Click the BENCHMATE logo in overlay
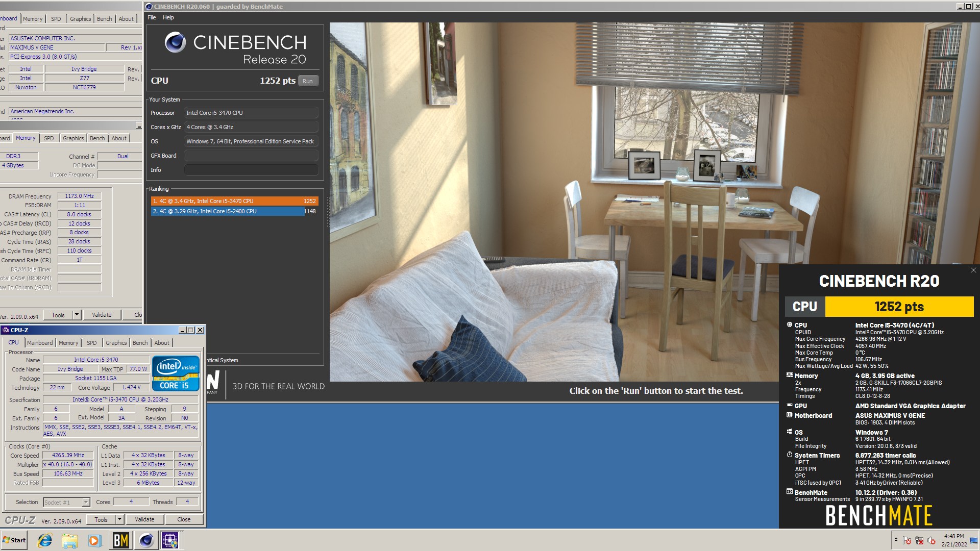980x551 pixels. click(879, 515)
